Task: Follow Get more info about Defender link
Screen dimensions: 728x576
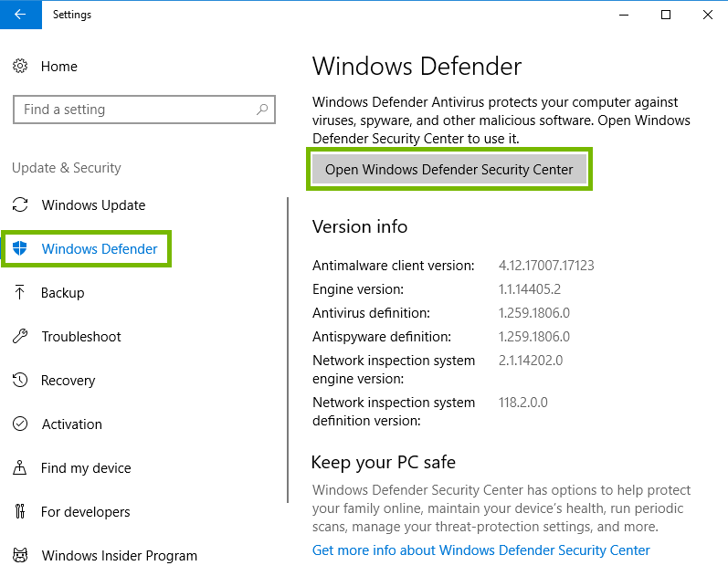Action: [x=480, y=550]
